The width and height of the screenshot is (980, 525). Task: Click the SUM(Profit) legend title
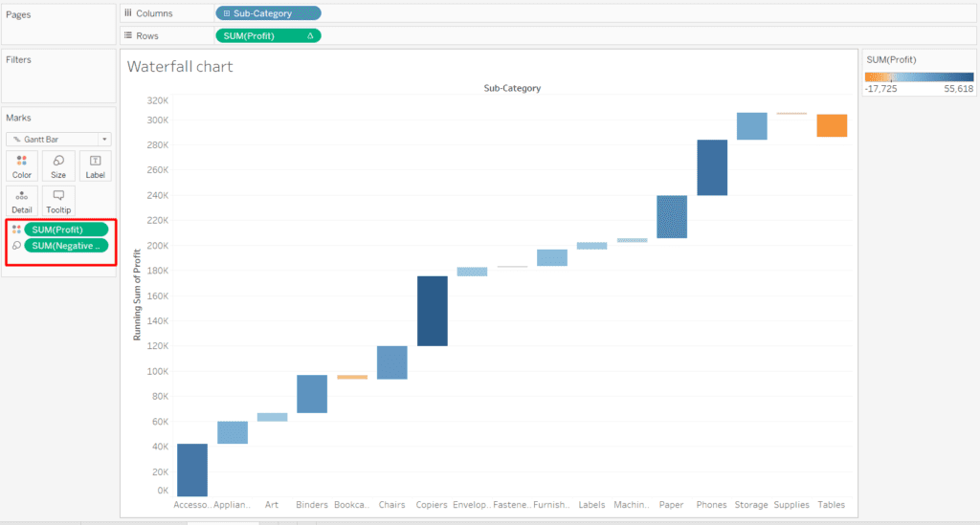[891, 60]
